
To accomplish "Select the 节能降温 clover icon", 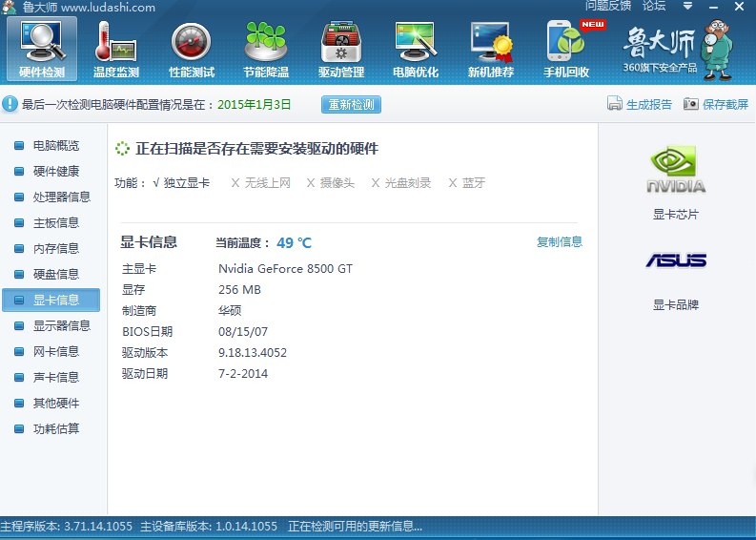I will point(266,50).
